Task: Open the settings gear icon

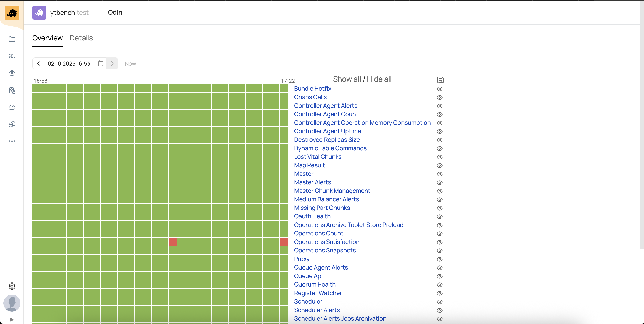Action: pyautogui.click(x=12, y=286)
